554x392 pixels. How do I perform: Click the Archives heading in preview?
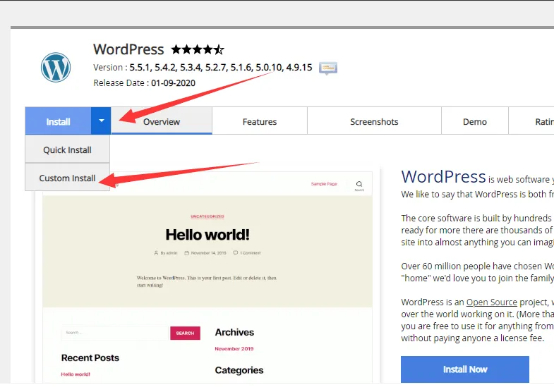click(234, 332)
